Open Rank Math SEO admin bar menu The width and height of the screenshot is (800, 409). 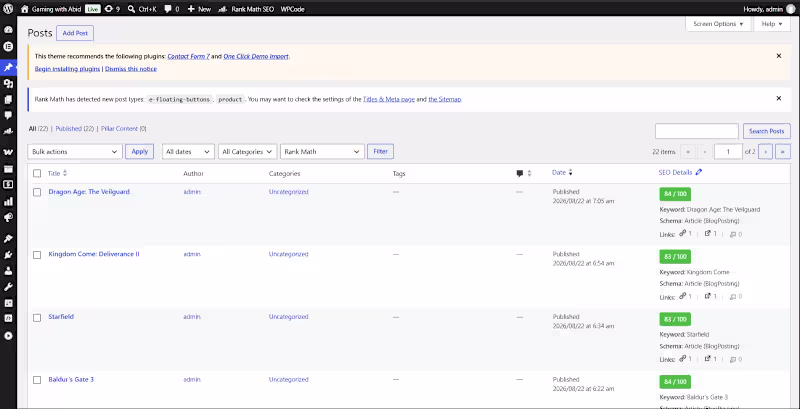246,9
